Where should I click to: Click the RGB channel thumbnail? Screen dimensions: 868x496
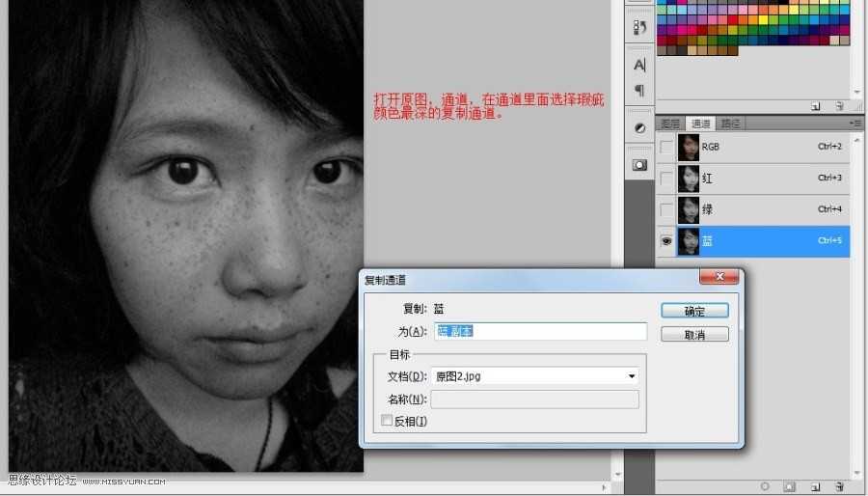click(x=689, y=148)
